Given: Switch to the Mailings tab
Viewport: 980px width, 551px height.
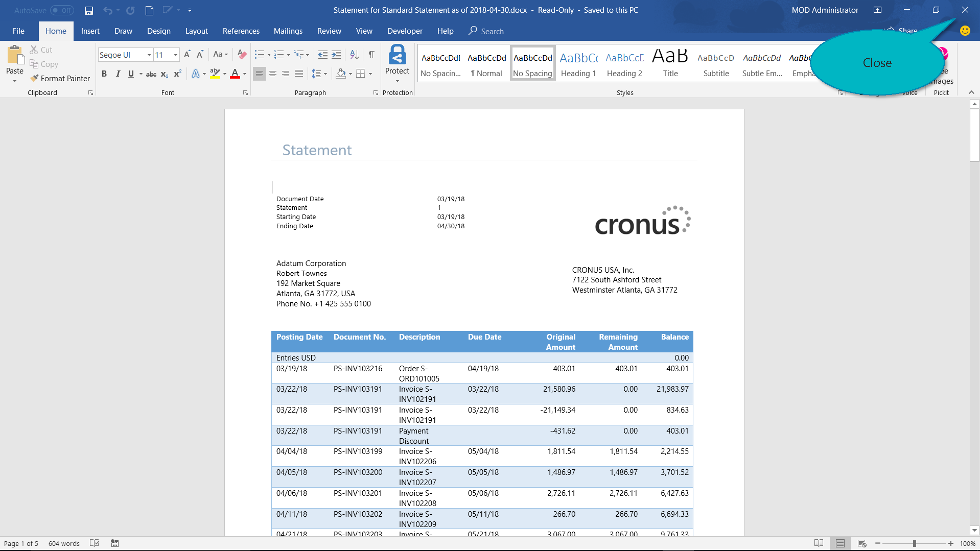Looking at the screenshot, I should point(288,31).
